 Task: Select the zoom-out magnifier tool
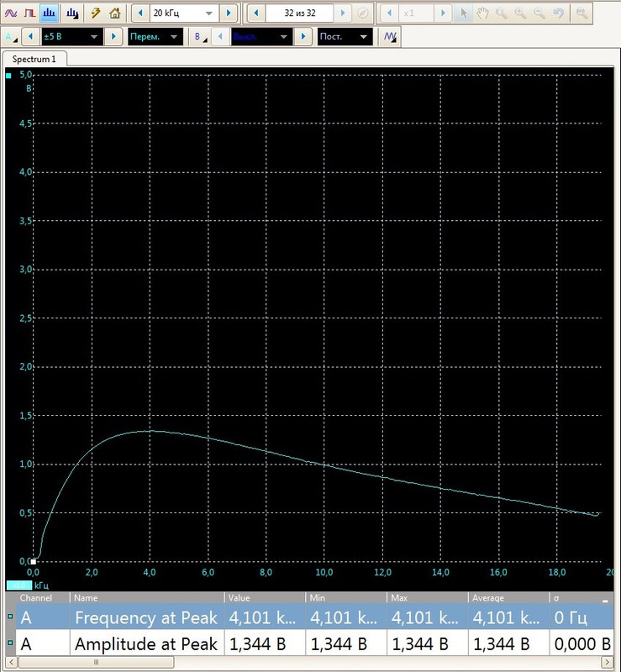click(539, 13)
